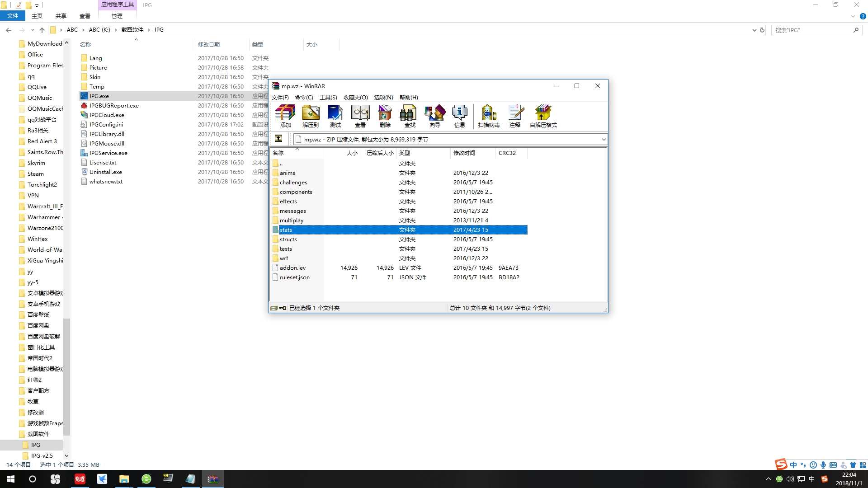Screen dimensions: 868x488
Task: Open WinRAR Commands (命令) menu
Action: point(304,98)
